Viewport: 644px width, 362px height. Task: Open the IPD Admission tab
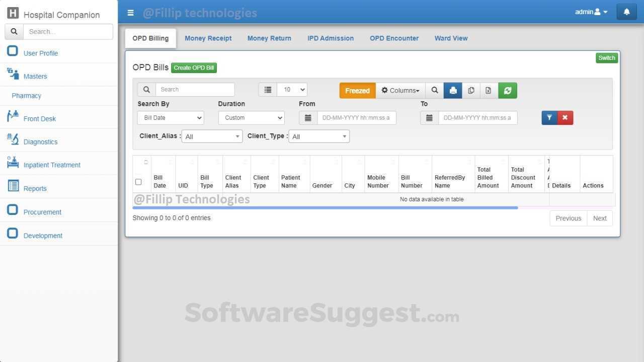pyautogui.click(x=330, y=38)
